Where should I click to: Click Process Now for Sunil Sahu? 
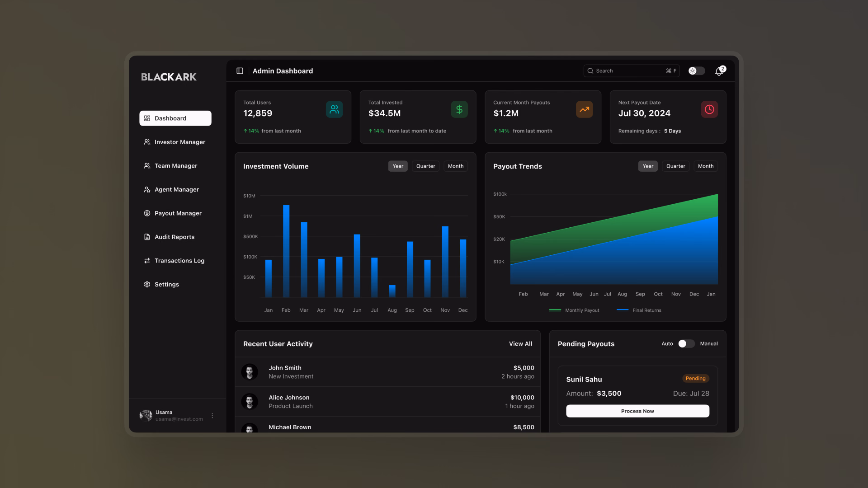637,411
